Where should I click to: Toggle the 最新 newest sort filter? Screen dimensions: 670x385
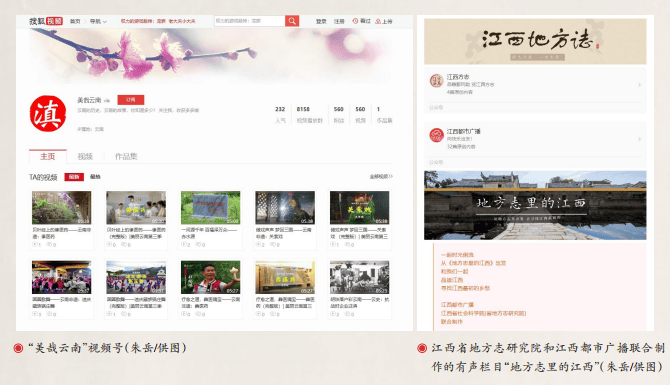click(74, 177)
